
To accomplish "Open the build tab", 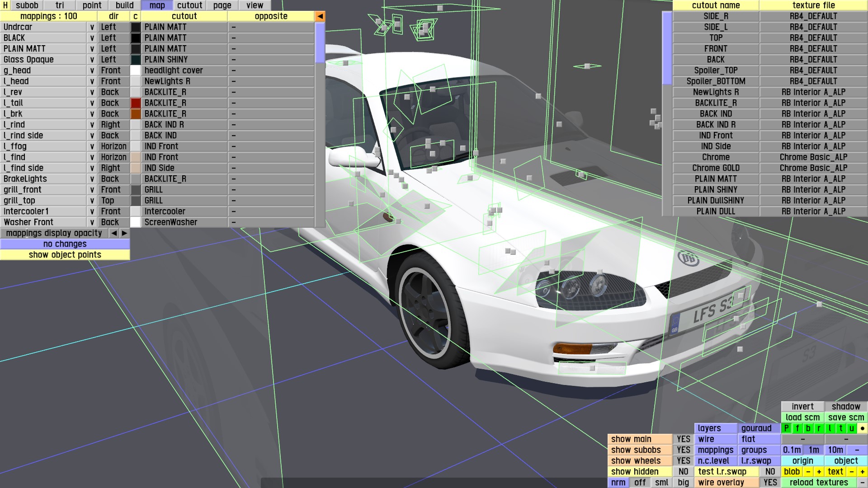I will (x=124, y=5).
